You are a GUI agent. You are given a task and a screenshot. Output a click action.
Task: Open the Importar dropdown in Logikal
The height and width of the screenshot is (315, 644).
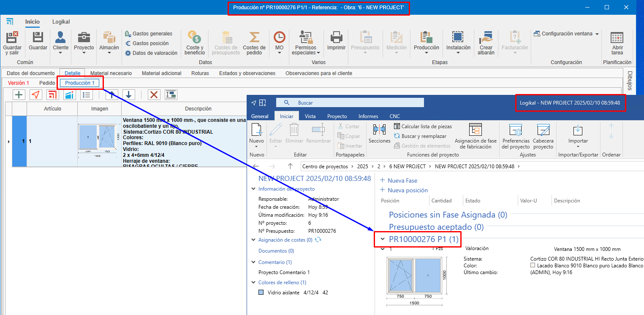[578, 147]
